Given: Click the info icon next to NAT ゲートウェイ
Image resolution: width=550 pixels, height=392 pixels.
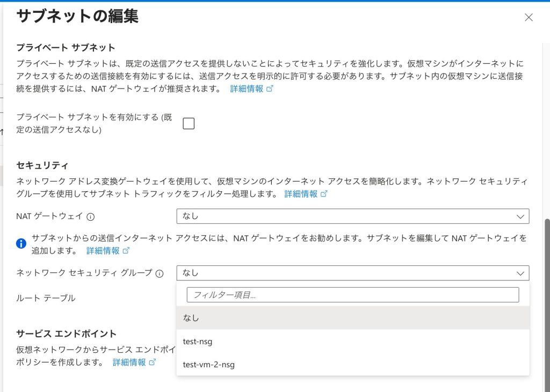Looking at the screenshot, I should [91, 216].
